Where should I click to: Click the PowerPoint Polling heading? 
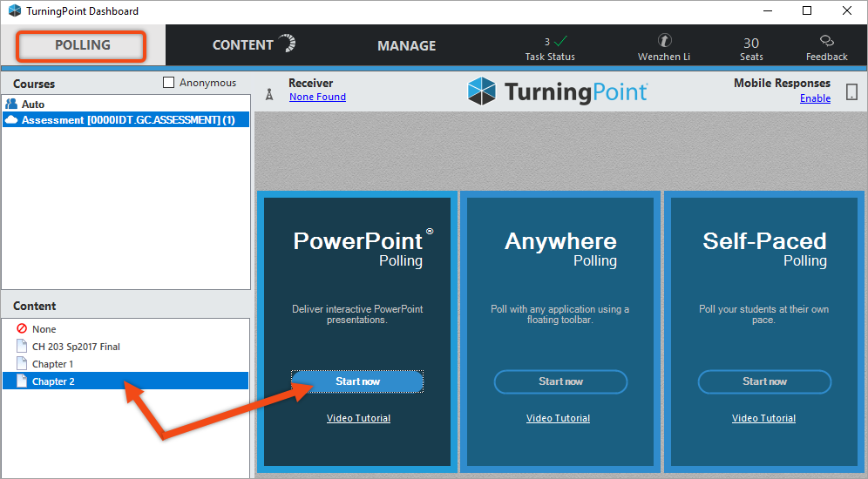[x=363, y=248]
